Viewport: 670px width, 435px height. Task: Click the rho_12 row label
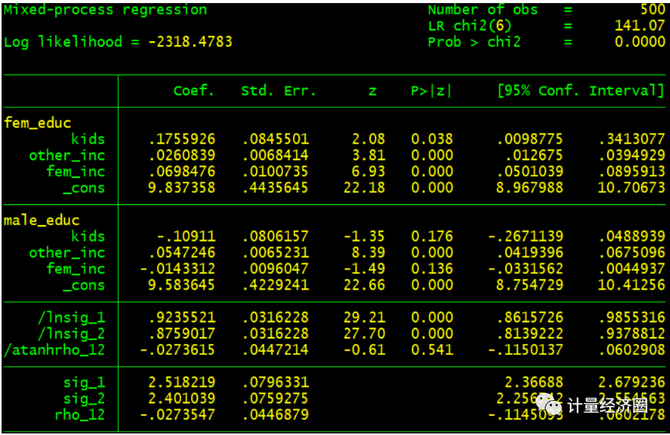coord(79,415)
